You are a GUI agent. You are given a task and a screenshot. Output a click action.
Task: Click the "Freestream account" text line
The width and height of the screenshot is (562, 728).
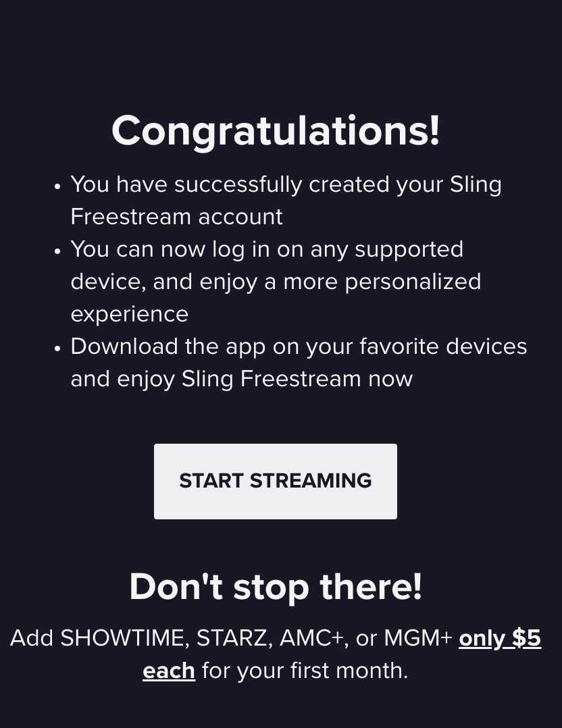176,217
